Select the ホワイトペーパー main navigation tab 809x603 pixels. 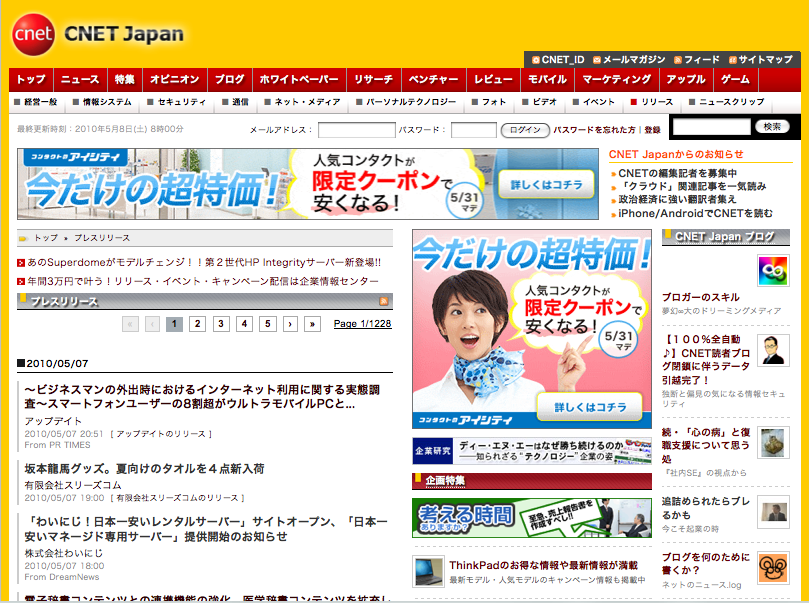(299, 79)
